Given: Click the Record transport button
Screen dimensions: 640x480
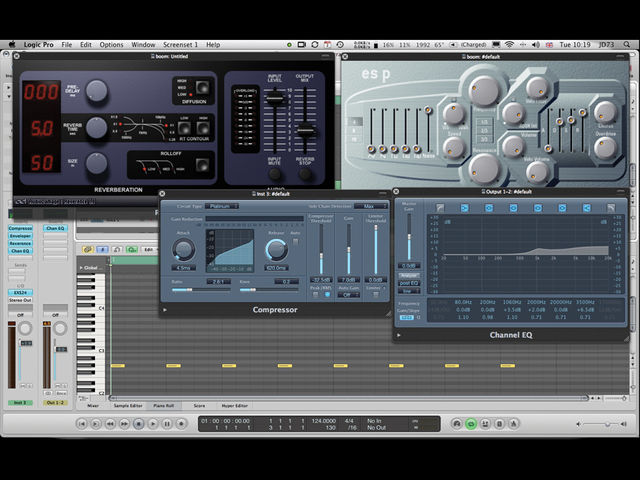Looking at the screenshot, I should coord(182,424).
